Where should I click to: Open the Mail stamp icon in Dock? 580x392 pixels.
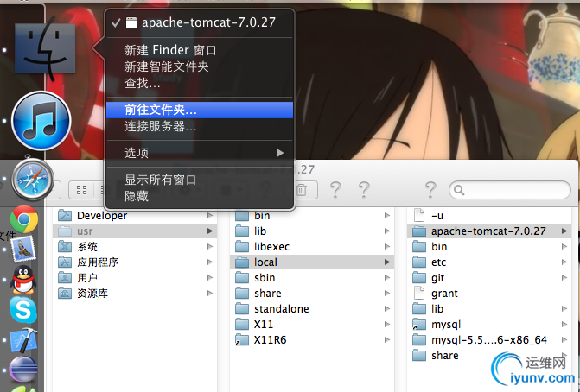[x=23, y=249]
